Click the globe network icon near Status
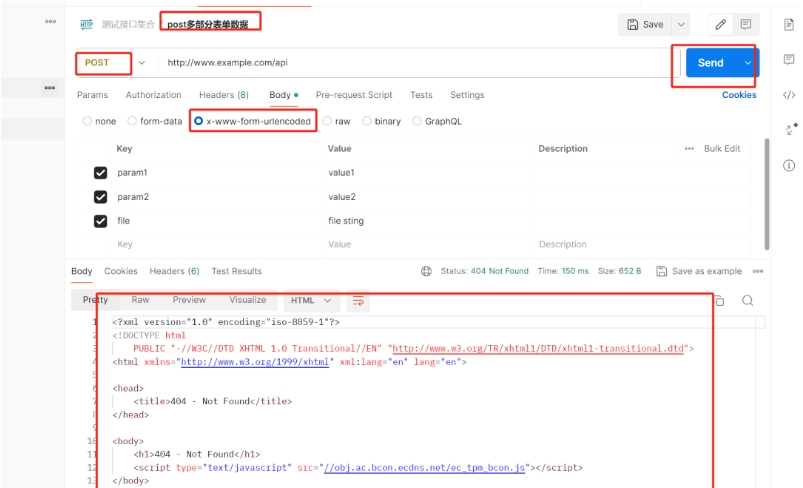Viewport: 803px width, 488px height. pyautogui.click(x=426, y=271)
